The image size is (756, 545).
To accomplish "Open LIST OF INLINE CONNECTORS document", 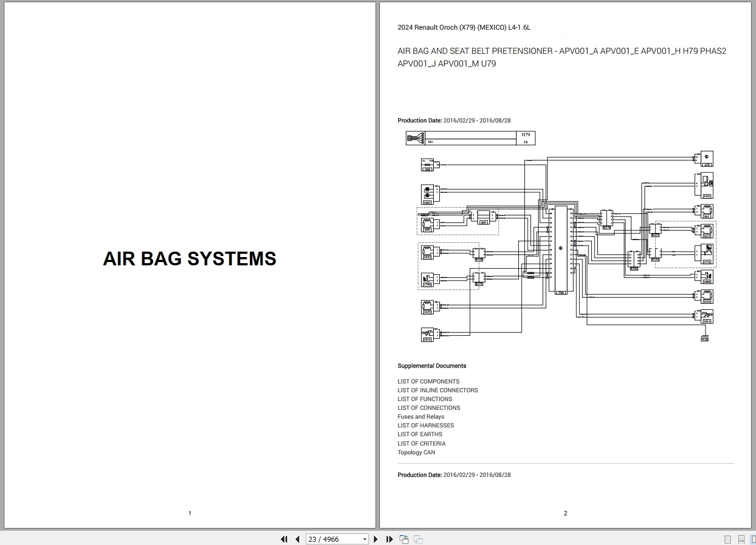I will (438, 390).
